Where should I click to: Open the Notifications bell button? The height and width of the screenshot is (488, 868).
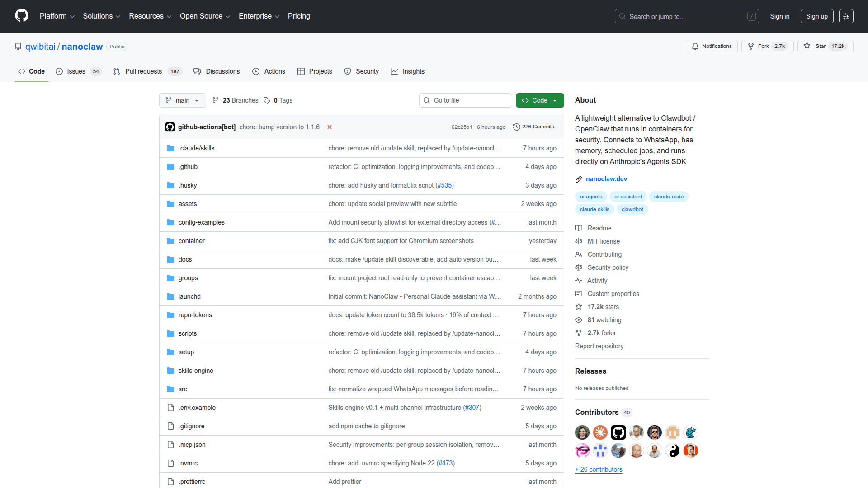pos(712,46)
